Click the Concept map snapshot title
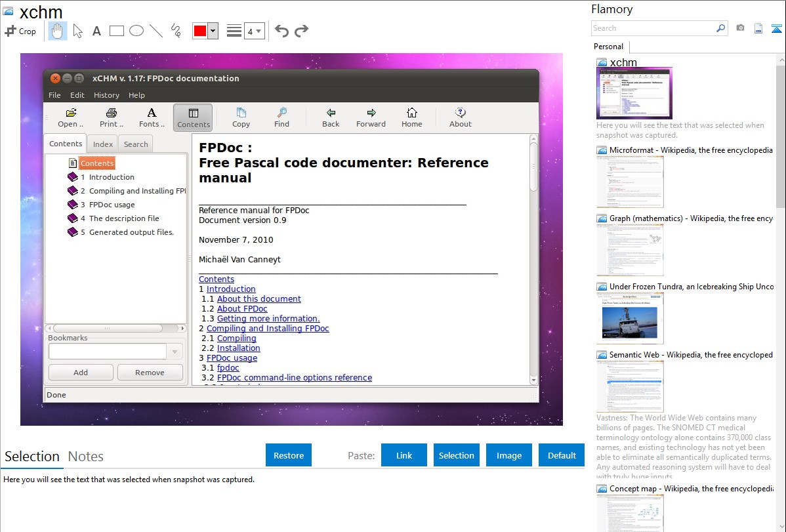 coord(692,489)
